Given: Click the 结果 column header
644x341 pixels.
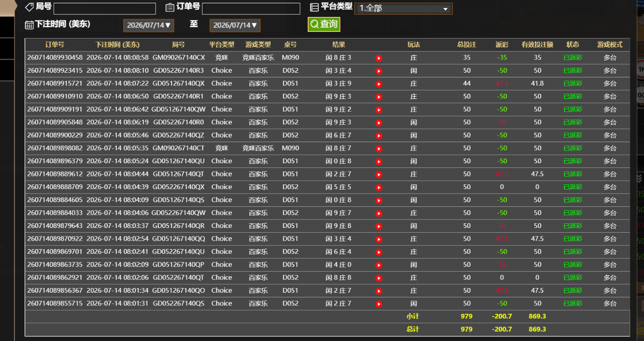Looking at the screenshot, I should [x=338, y=45].
